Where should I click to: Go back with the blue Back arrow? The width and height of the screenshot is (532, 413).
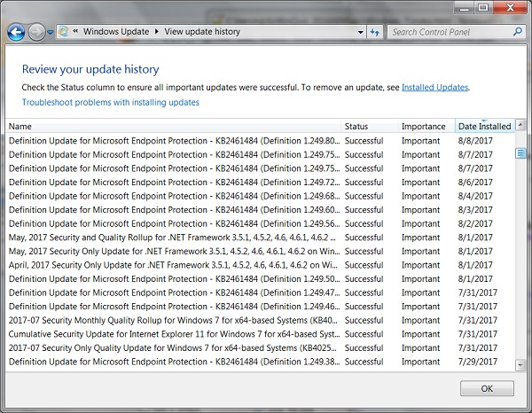tap(16, 32)
